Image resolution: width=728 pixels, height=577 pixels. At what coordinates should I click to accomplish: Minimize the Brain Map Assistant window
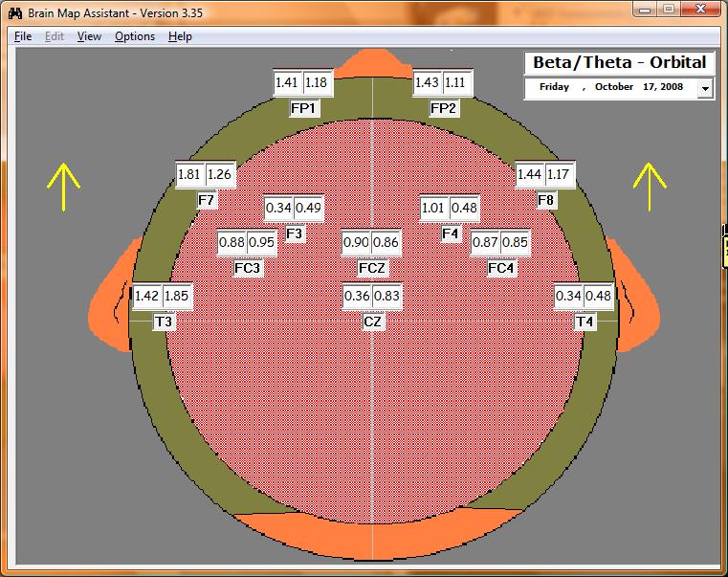[645, 10]
